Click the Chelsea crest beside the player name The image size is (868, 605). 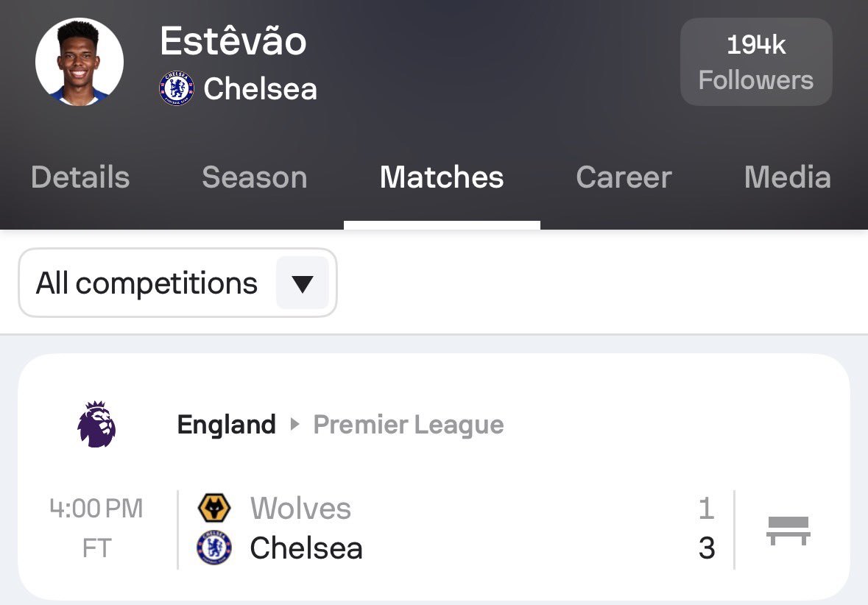[x=177, y=89]
